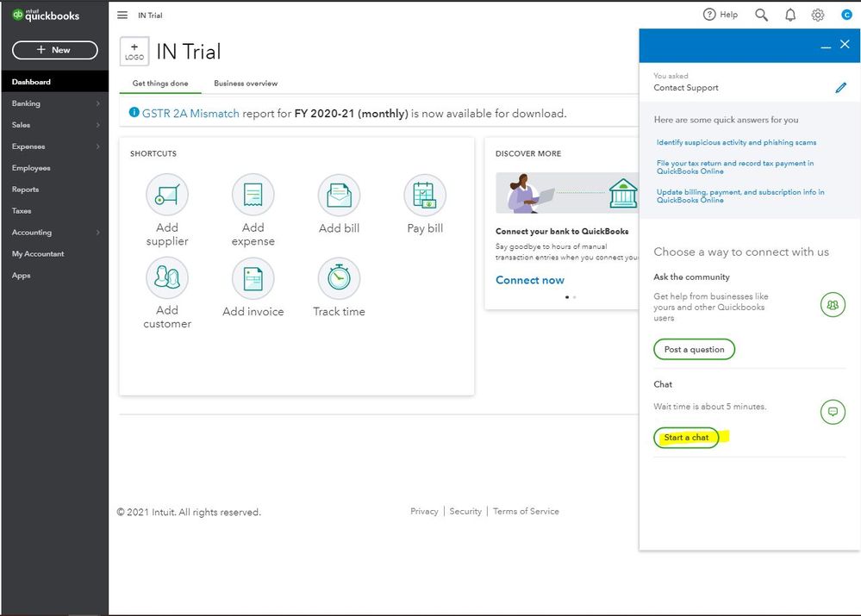Open Update billing, payment, subscription link
The width and height of the screenshot is (861, 616).
pyautogui.click(x=740, y=196)
